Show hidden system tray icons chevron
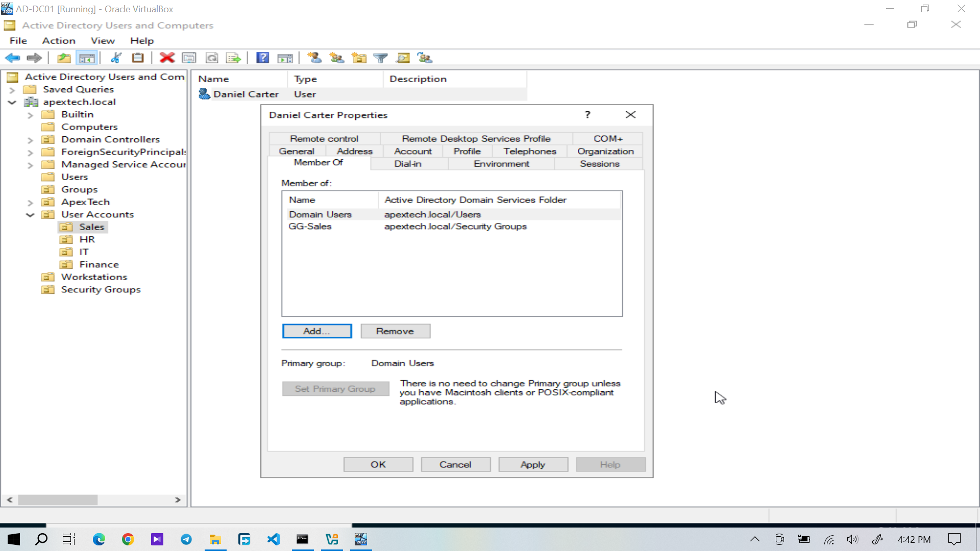The width and height of the screenshot is (980, 551). (x=755, y=539)
